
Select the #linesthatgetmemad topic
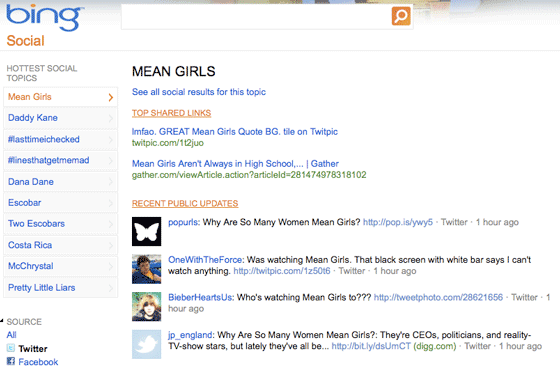[60, 160]
